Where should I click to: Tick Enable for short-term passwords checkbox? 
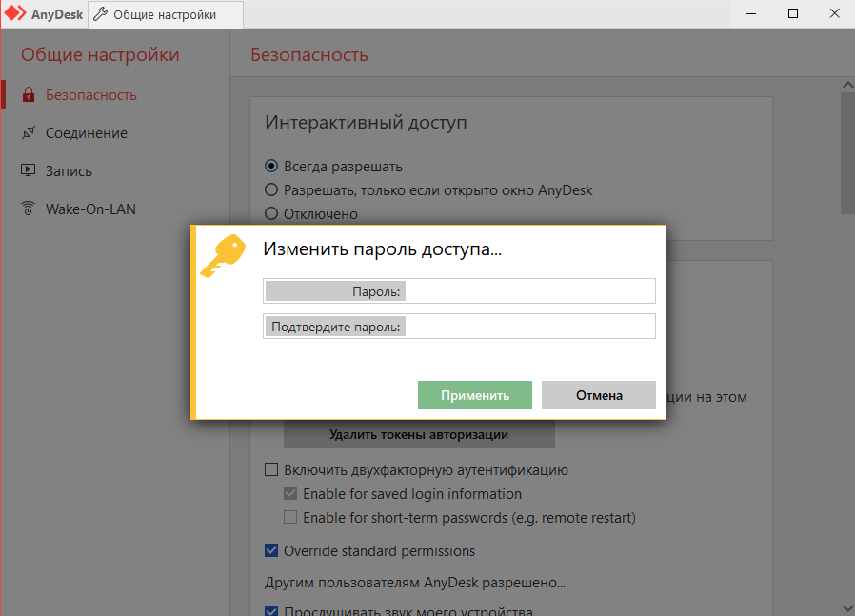coord(291,518)
